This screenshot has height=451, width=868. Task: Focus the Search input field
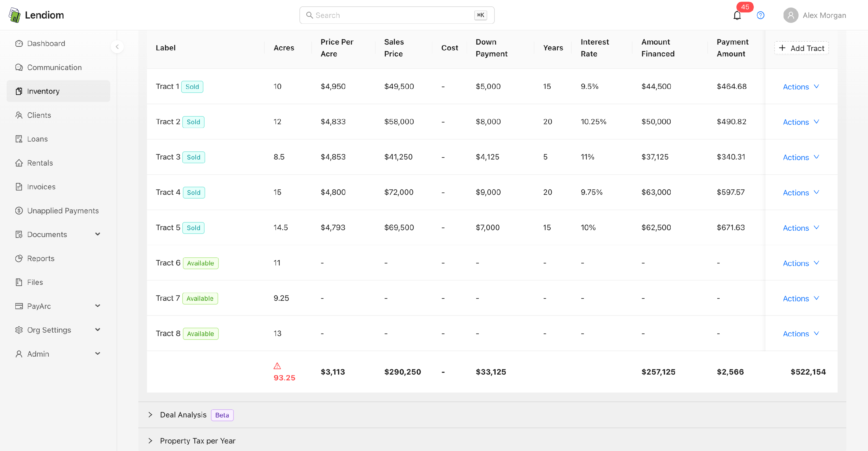point(397,15)
